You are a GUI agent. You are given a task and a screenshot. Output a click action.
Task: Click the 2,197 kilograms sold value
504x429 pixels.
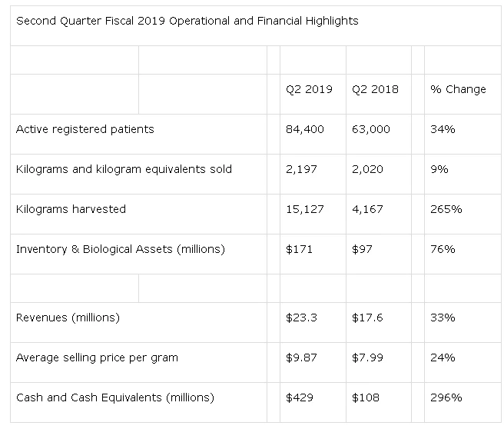[300, 169]
